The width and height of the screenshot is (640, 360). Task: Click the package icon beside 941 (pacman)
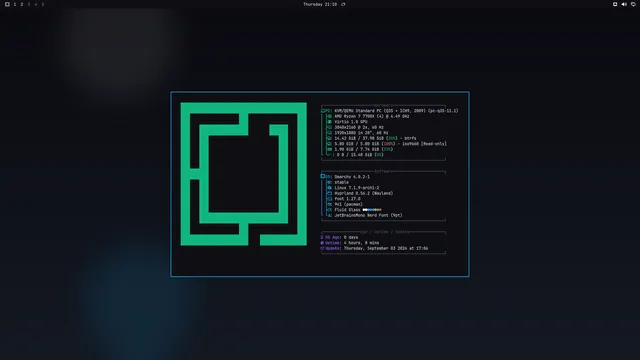coord(329,204)
